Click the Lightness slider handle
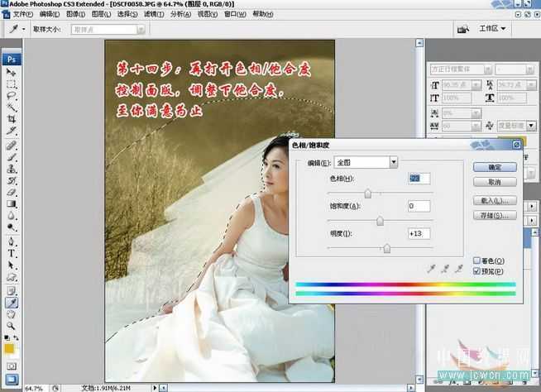The image size is (541, 392). click(x=387, y=248)
